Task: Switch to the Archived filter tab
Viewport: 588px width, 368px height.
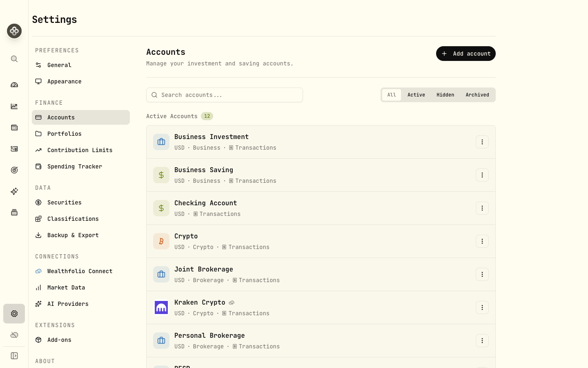Action: [x=477, y=95]
